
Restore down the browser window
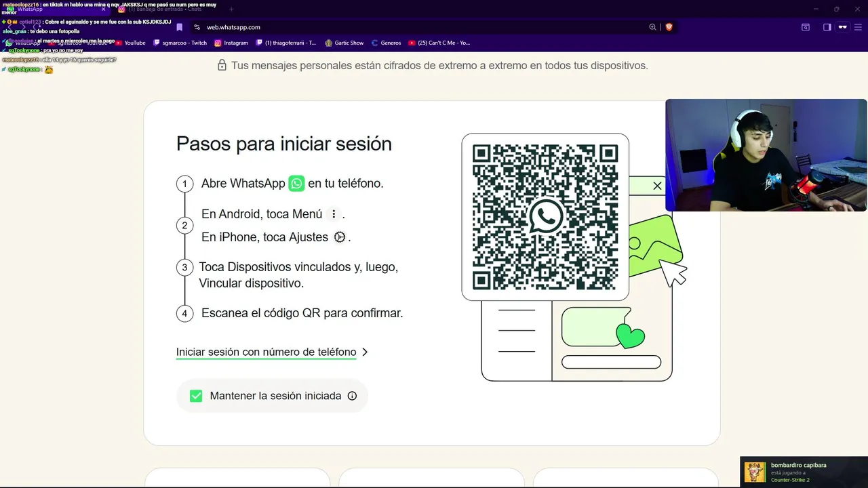[836, 9]
